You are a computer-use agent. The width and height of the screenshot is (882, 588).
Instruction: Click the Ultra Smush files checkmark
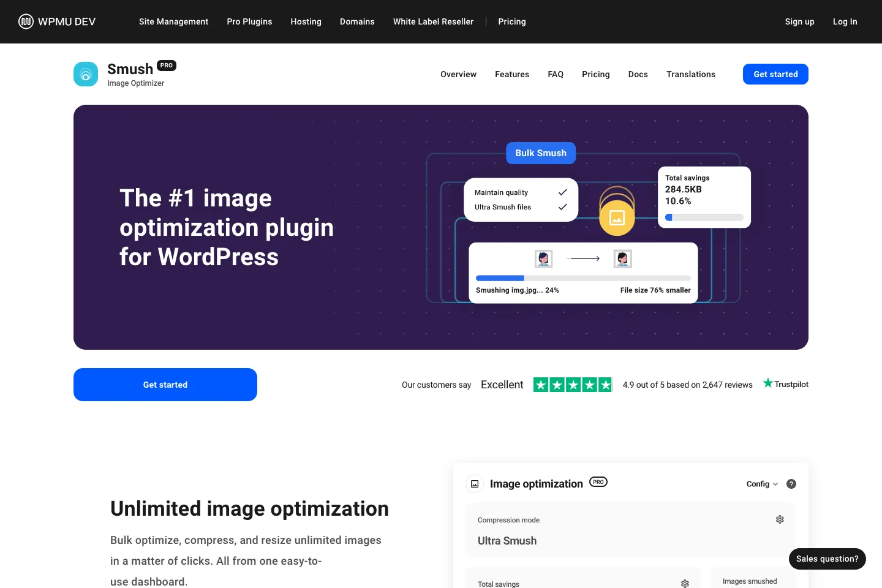[562, 207]
